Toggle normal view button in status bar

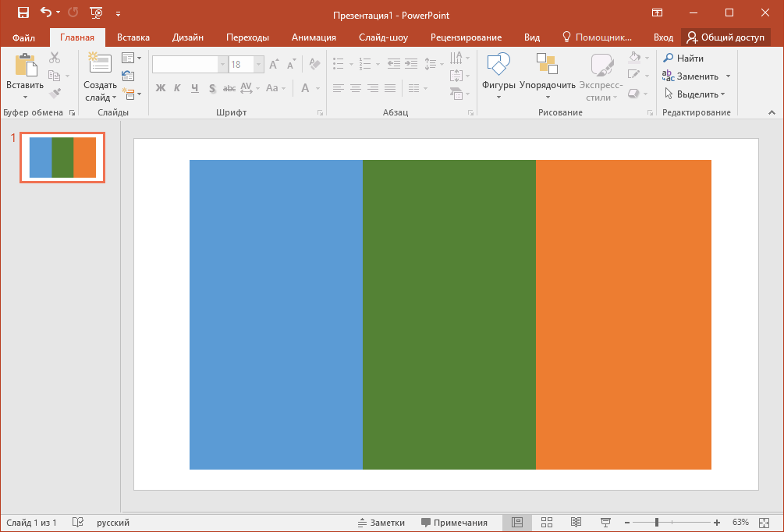517,523
